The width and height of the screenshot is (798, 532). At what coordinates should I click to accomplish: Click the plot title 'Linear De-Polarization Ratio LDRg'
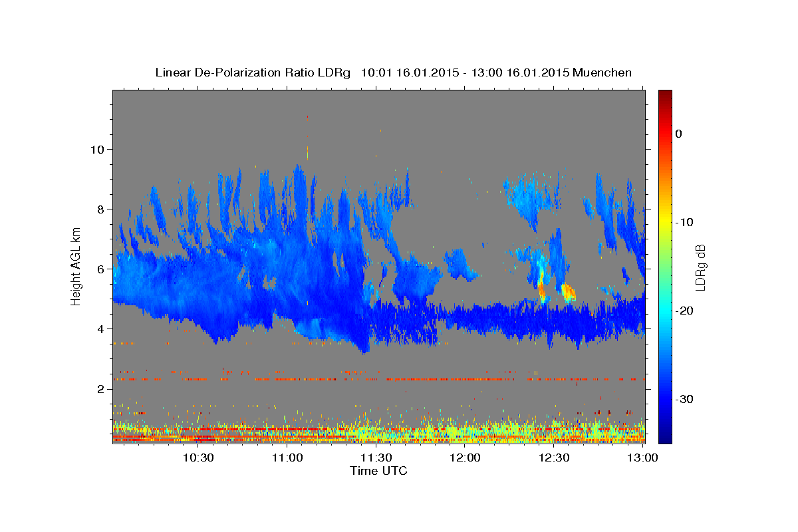click(x=252, y=72)
